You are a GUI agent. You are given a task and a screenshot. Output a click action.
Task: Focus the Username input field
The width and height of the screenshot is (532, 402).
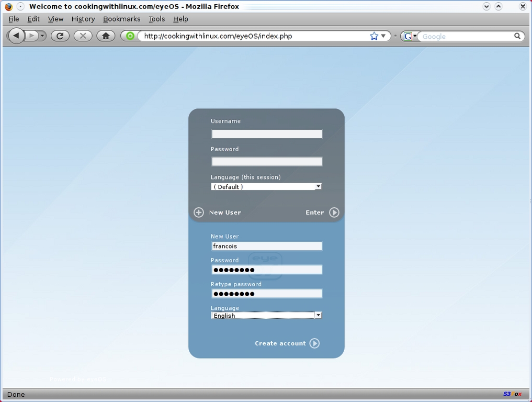[x=266, y=134]
